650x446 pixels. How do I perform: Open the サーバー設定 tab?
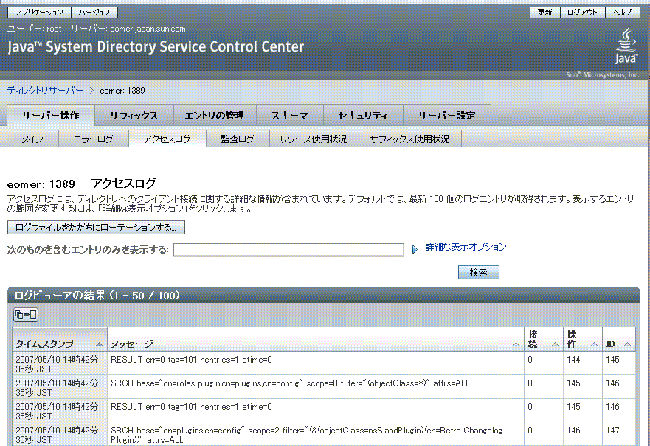pos(447,115)
